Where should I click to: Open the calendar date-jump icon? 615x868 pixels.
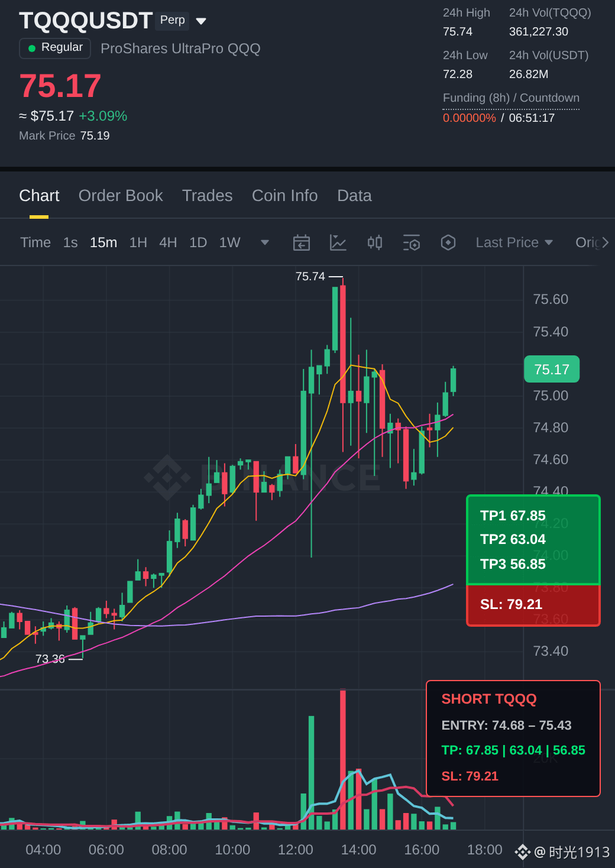302,242
